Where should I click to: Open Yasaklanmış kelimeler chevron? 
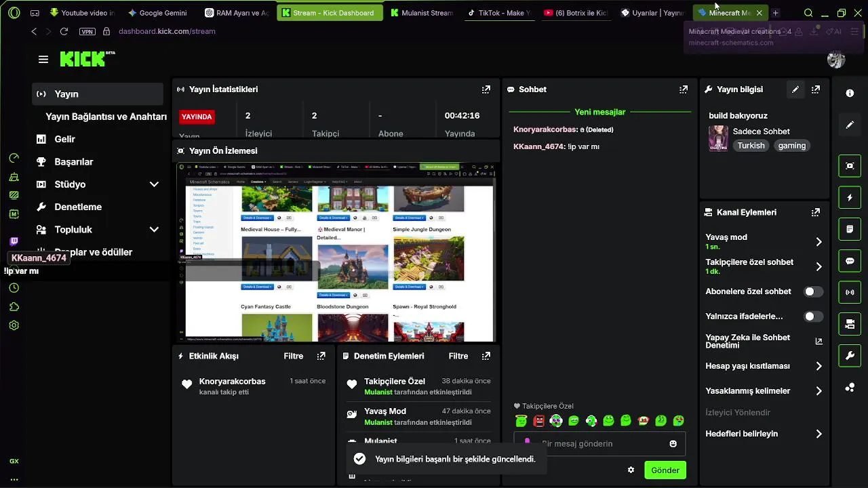pos(818,391)
